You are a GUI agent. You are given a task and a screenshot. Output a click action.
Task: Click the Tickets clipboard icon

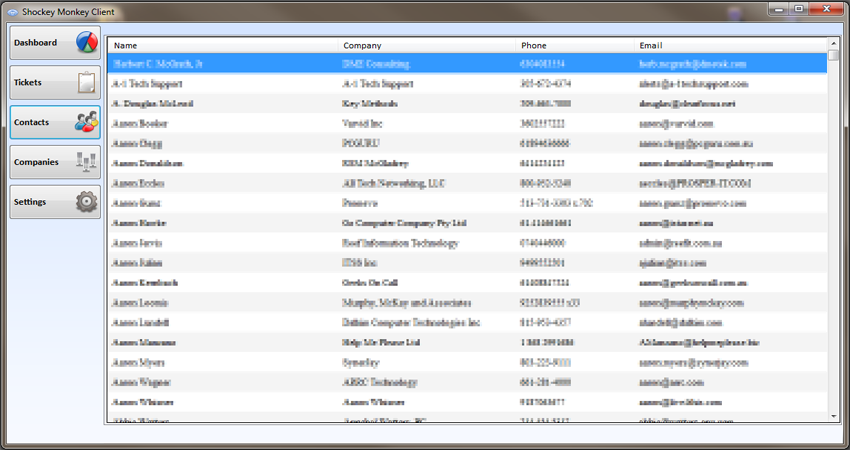click(x=86, y=83)
